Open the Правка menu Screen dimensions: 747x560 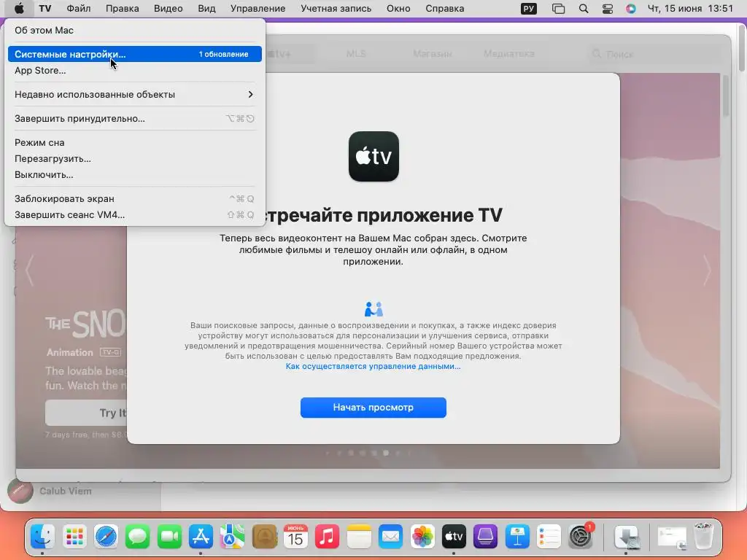[123, 9]
